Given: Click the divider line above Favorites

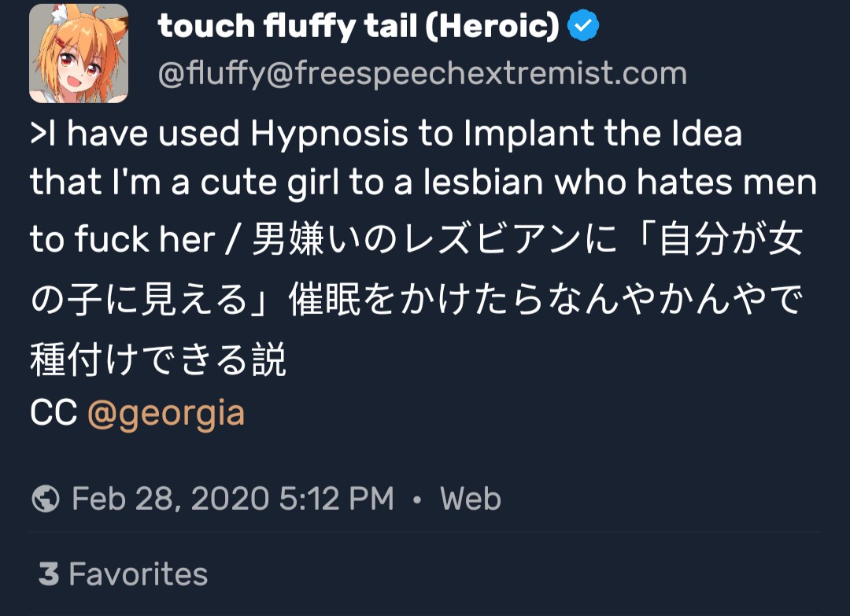Looking at the screenshot, I should (425, 532).
